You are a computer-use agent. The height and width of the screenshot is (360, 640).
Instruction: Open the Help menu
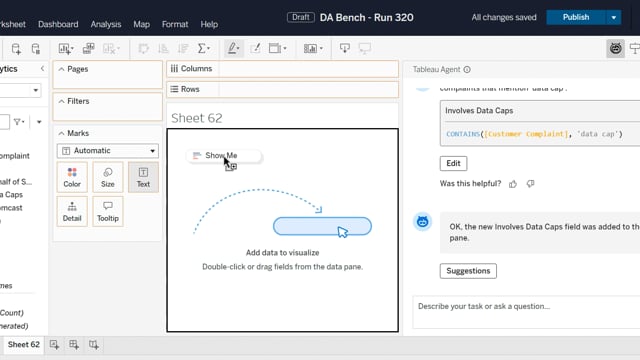pyautogui.click(x=209, y=24)
